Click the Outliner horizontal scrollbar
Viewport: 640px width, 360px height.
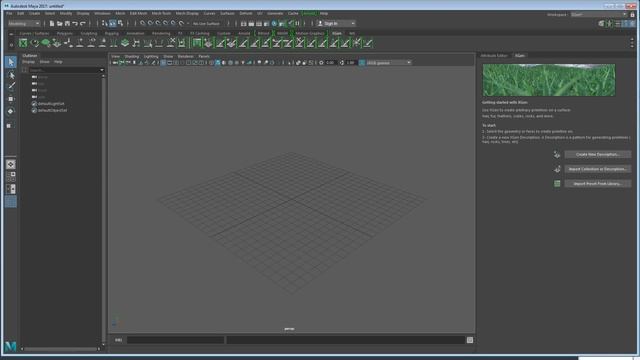[60, 349]
